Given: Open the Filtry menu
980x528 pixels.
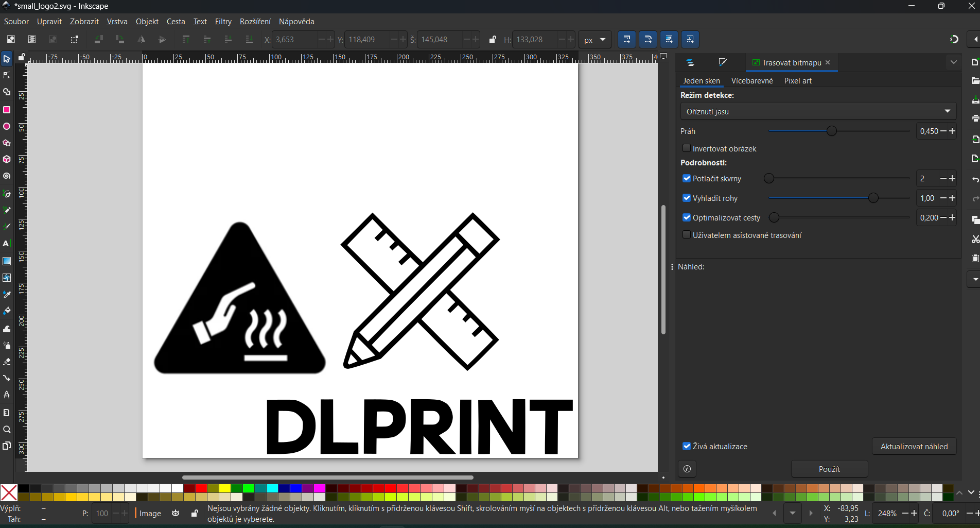Looking at the screenshot, I should 223,22.
